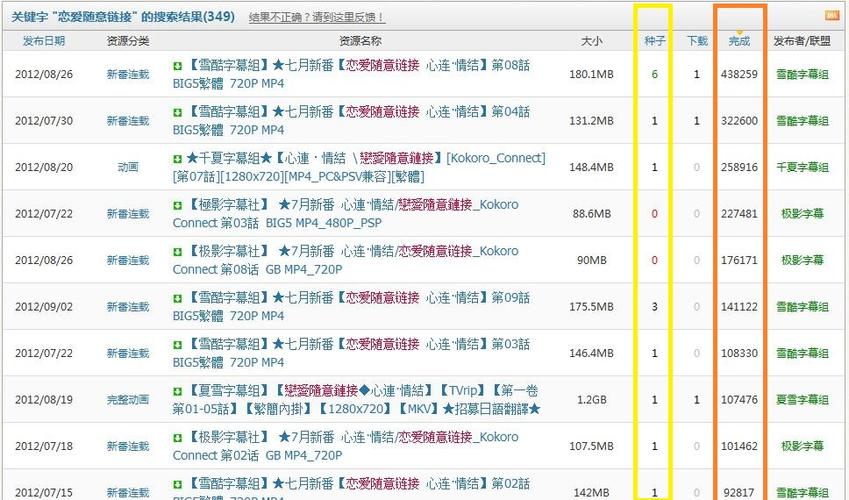Click 新番连载 category in the 2012/08/26 雪酷 row
The width and height of the screenshot is (849, 500).
(x=128, y=74)
